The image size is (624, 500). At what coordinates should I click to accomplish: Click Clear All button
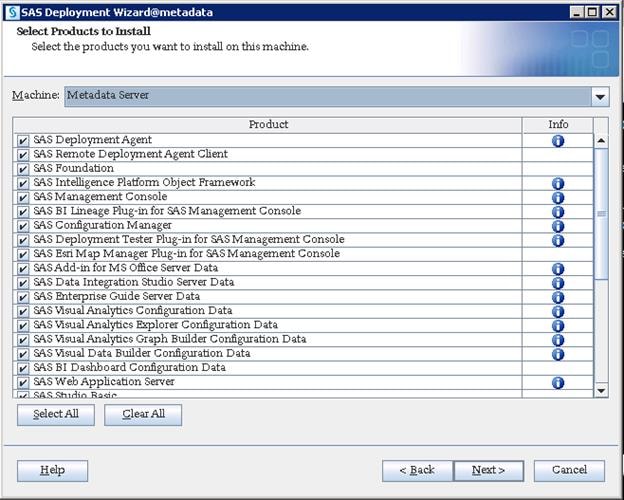(143, 415)
